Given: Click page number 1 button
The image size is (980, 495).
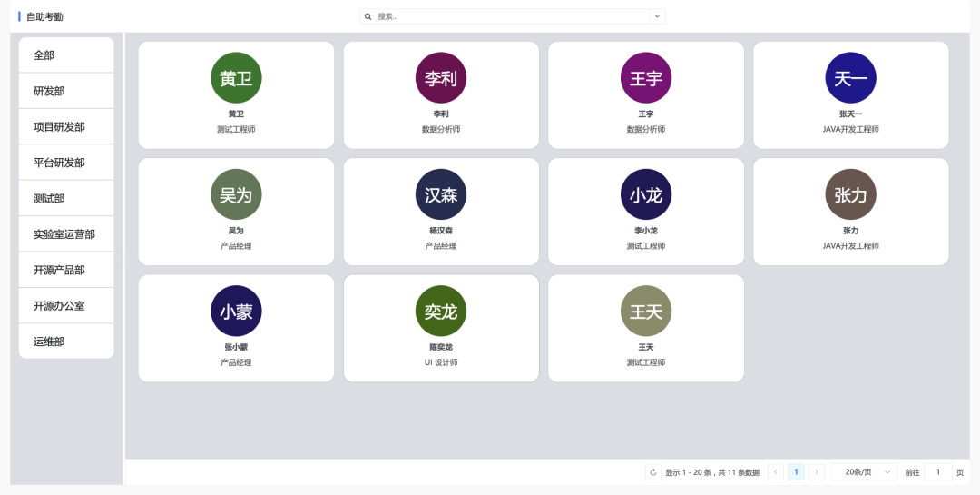Looking at the screenshot, I should pos(796,472).
